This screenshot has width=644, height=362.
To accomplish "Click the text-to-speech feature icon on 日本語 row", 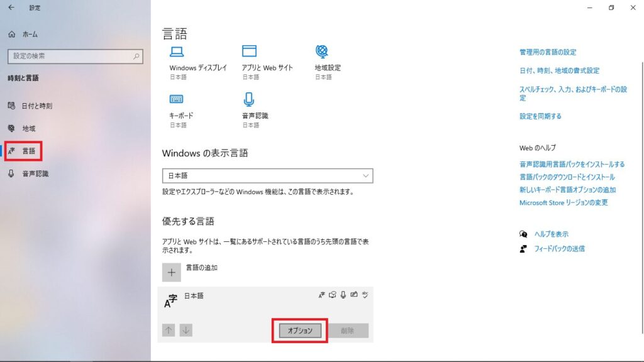I will click(x=332, y=295).
